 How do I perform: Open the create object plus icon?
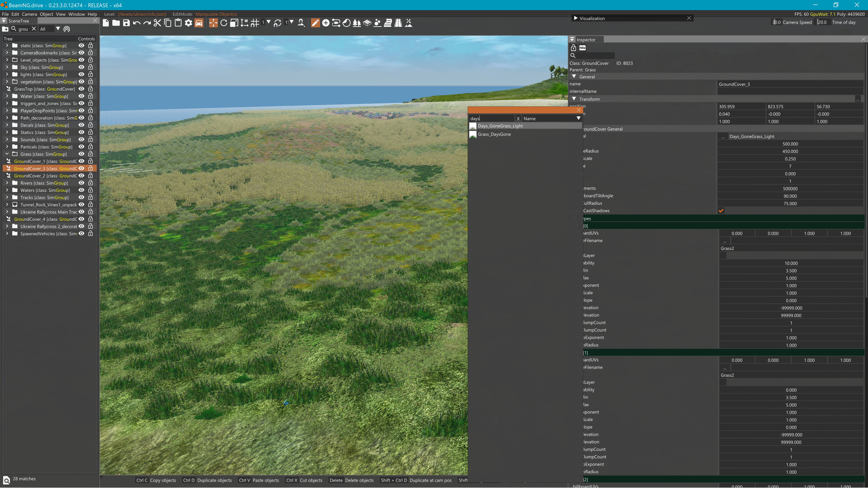click(x=325, y=23)
